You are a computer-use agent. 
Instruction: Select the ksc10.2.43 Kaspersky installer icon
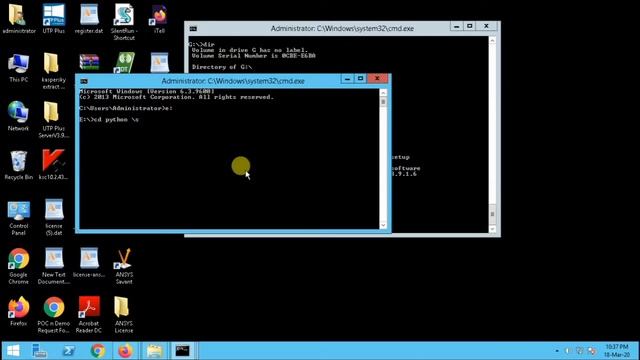53,165
